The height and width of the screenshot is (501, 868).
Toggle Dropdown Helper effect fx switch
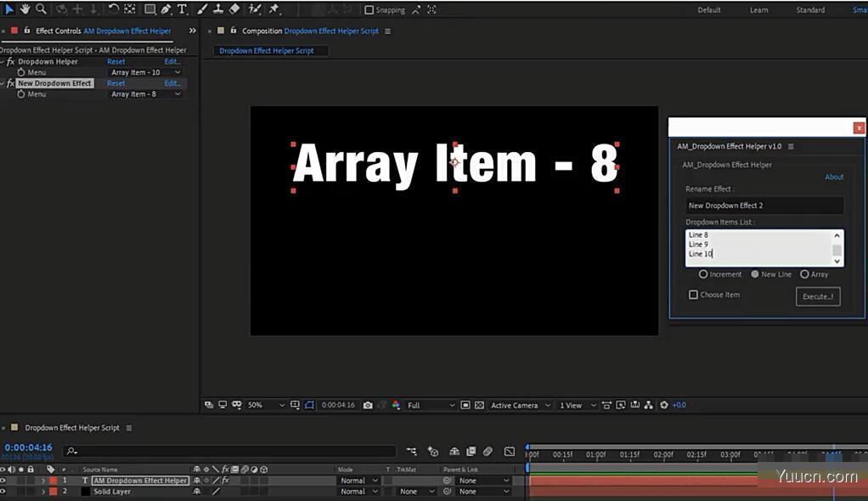(10, 61)
